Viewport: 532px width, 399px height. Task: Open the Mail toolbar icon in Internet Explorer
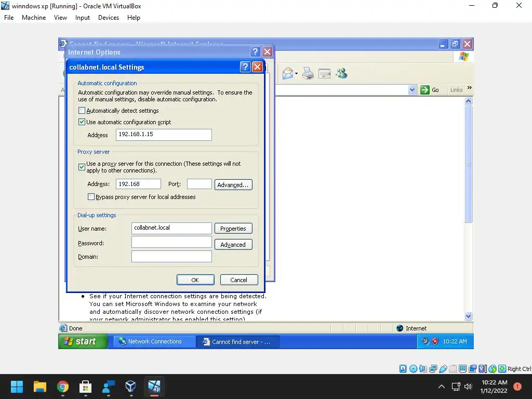tap(288, 73)
